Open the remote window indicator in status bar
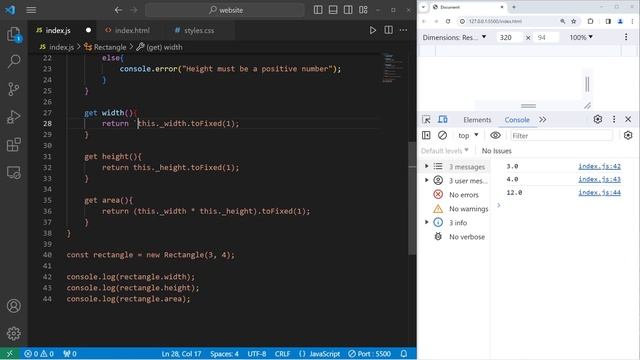Image resolution: width=640 pixels, height=360 pixels. tap(9, 354)
